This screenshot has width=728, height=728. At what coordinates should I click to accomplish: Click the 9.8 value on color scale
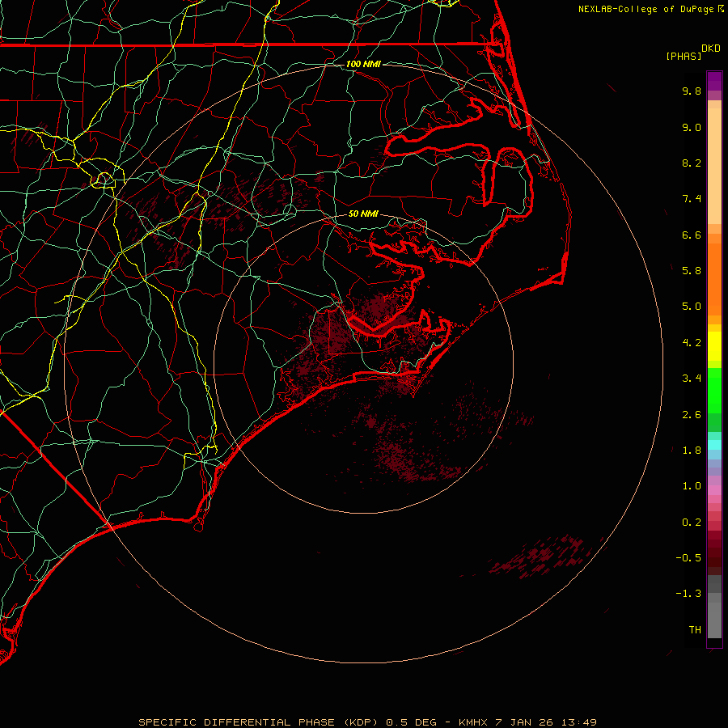click(692, 91)
